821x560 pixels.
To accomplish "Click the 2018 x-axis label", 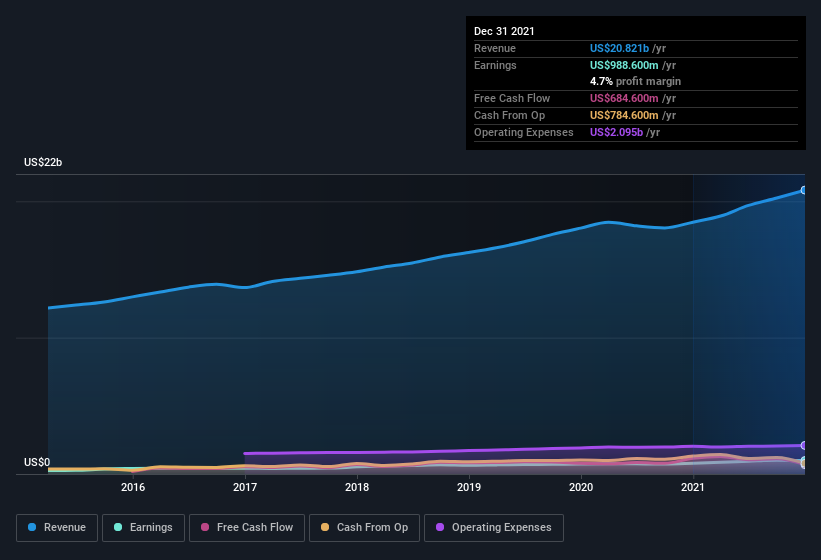I will point(357,487).
